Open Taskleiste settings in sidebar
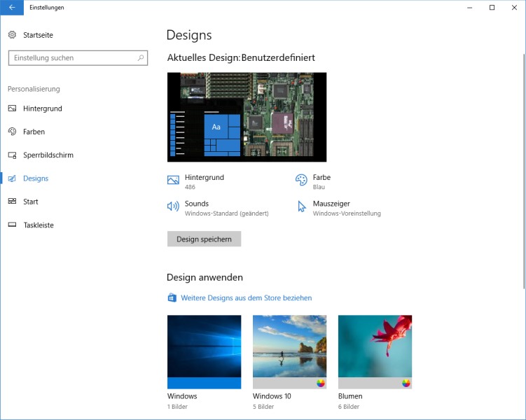The height and width of the screenshot is (420, 526). (x=39, y=225)
